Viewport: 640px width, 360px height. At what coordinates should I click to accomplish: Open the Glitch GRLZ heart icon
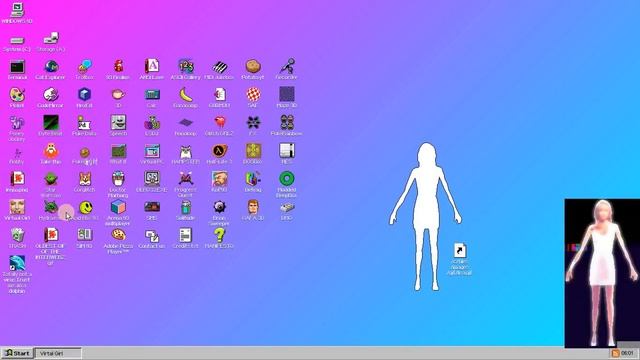(220, 122)
